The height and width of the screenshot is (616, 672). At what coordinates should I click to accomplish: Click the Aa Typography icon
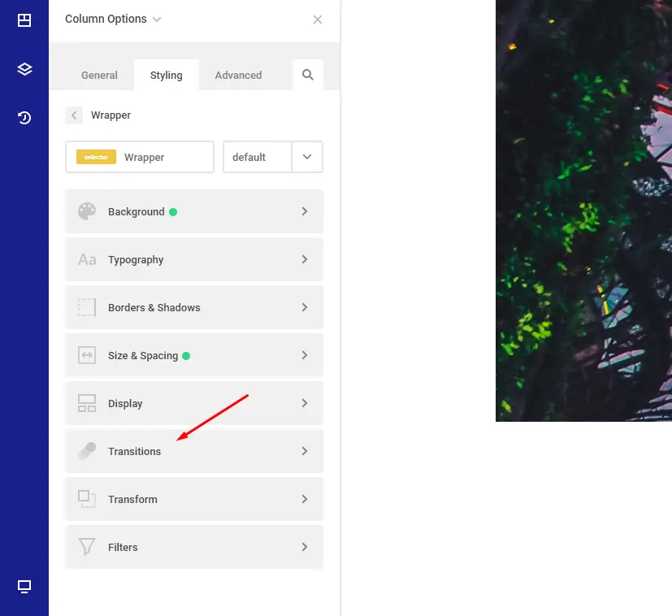point(87,259)
